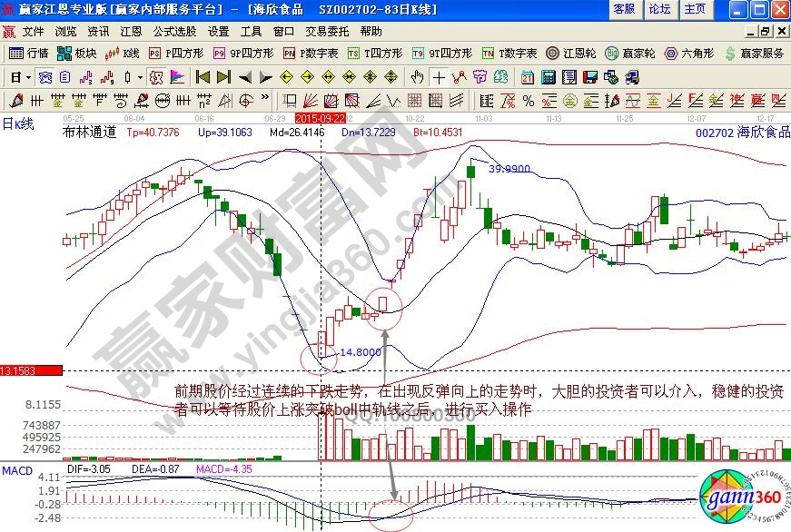Toggle the crosshair cursor mode
Image resolution: width=791 pixels, height=532 pixels.
(439, 77)
